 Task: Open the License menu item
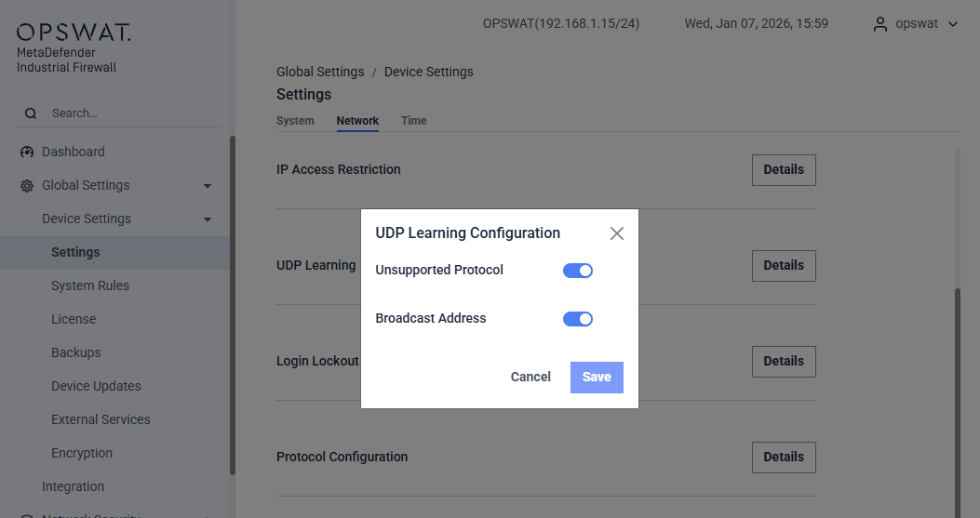coord(74,319)
